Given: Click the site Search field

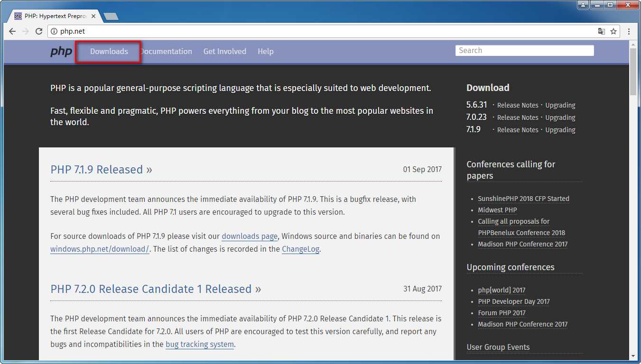Looking at the screenshot, I should point(525,51).
